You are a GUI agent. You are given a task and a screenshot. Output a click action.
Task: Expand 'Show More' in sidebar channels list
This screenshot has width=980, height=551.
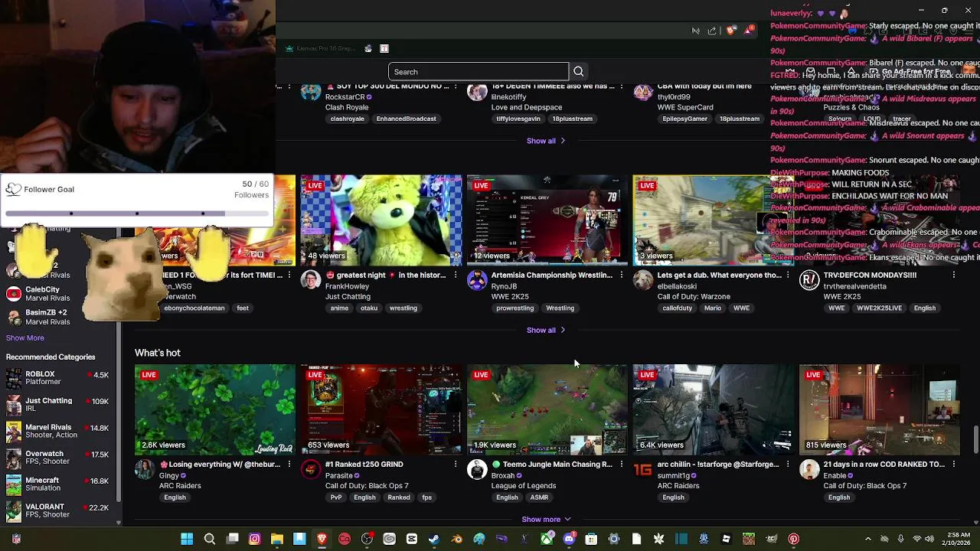pyautogui.click(x=25, y=338)
